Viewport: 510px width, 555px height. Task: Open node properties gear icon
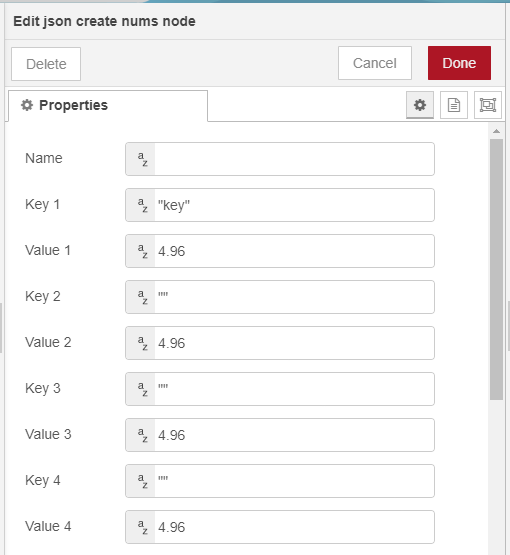420,105
